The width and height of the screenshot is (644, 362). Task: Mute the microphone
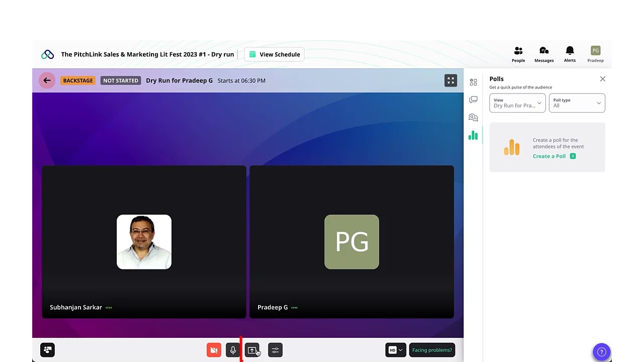coord(233,350)
